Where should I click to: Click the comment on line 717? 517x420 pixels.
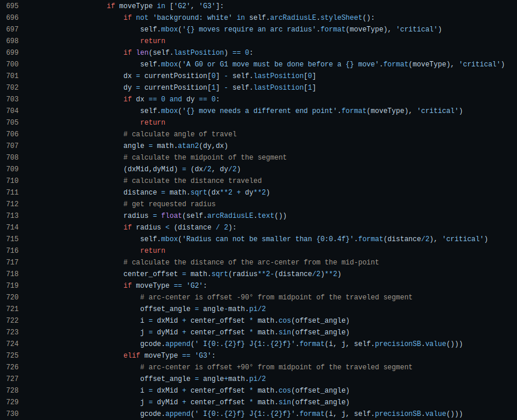point(251,262)
